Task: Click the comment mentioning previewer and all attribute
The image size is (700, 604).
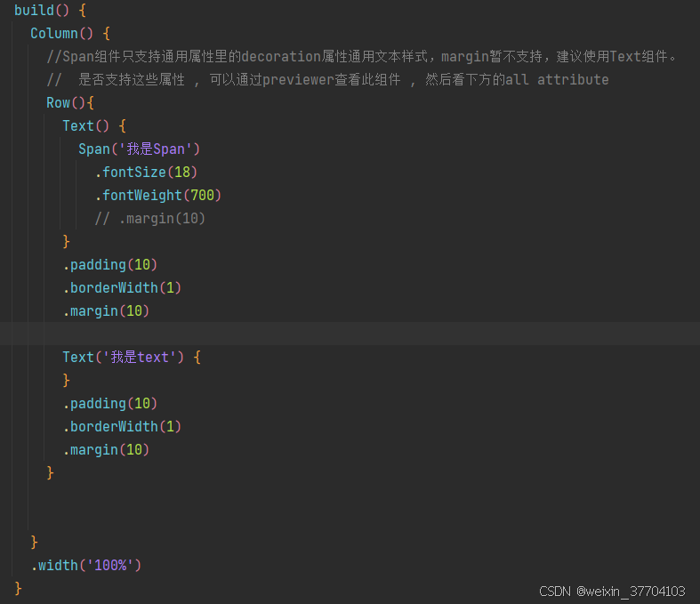Action: point(327,80)
